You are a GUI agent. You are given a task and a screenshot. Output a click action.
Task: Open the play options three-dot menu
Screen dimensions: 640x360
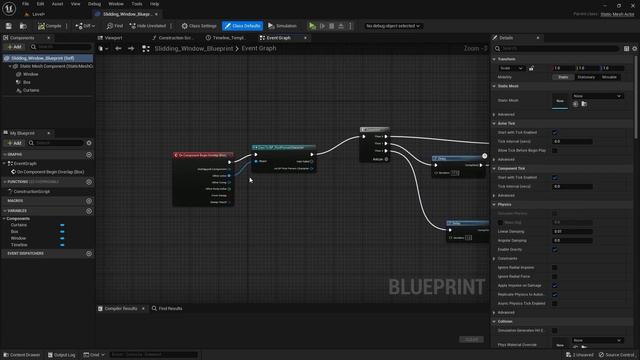tap(350, 26)
